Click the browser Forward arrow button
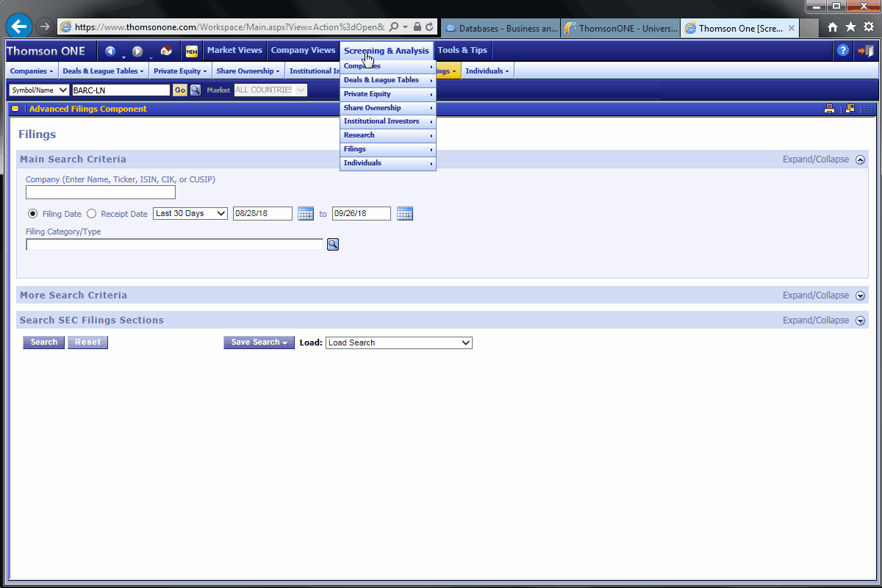Image resolution: width=882 pixels, height=588 pixels. click(x=45, y=27)
